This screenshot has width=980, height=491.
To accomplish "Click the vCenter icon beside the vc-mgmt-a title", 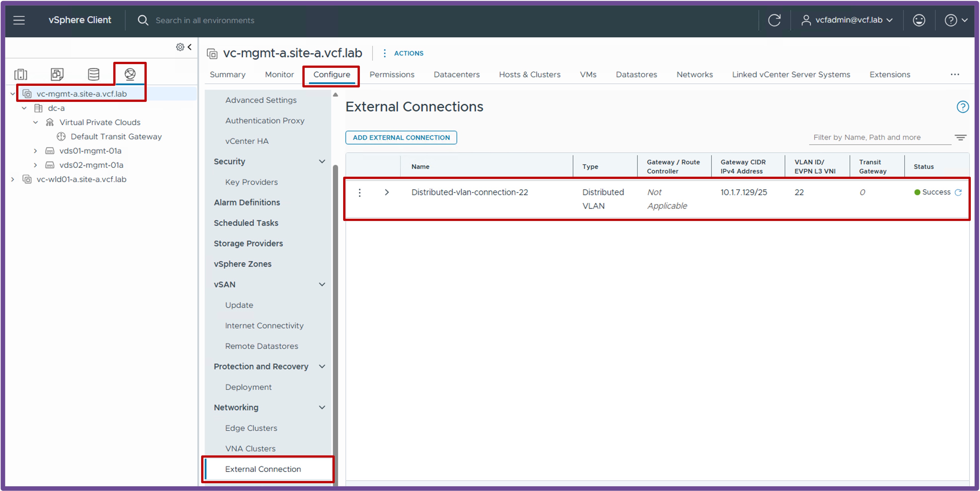I will point(212,54).
